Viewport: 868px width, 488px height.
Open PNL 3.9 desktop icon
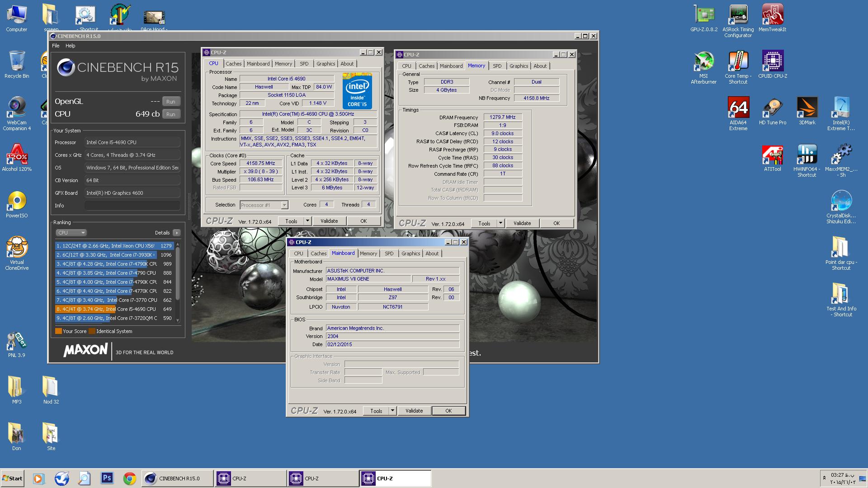click(x=17, y=344)
